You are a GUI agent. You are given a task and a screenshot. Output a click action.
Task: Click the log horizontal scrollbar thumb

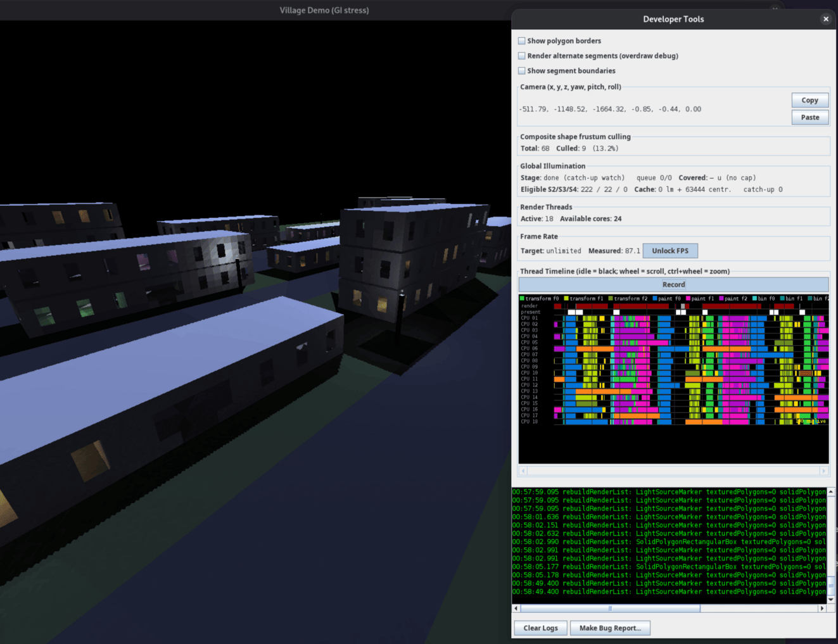point(610,608)
